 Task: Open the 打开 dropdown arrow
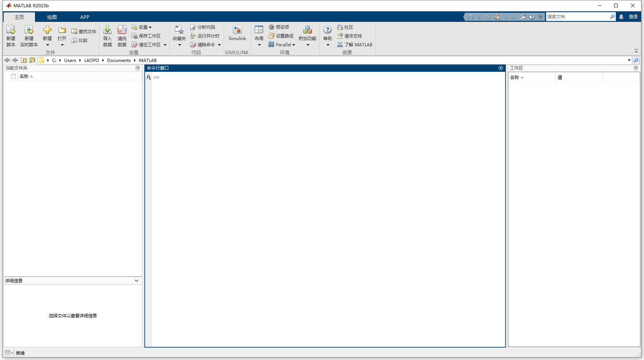(x=62, y=45)
